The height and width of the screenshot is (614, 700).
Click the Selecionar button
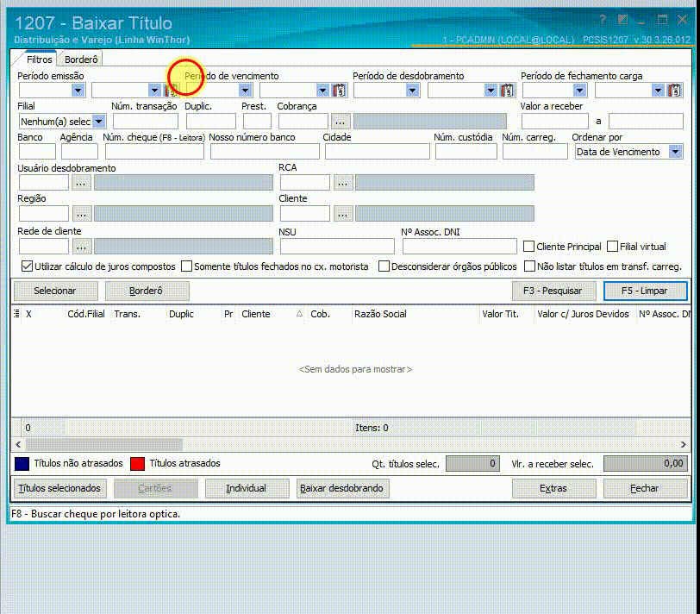(55, 291)
